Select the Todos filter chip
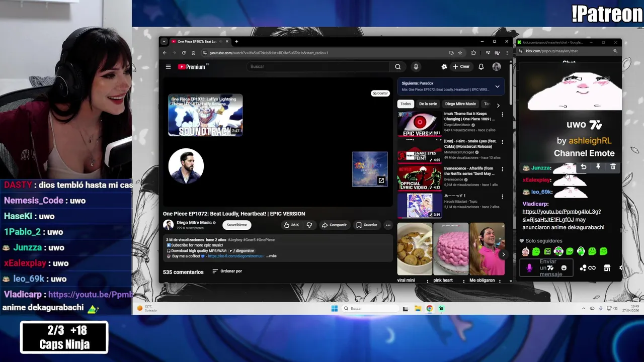644x362 pixels. point(406,104)
